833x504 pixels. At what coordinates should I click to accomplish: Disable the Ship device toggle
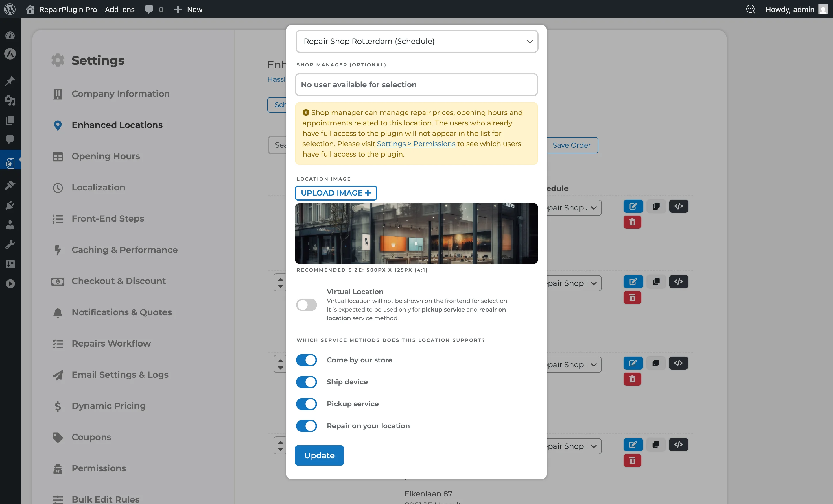[306, 382]
